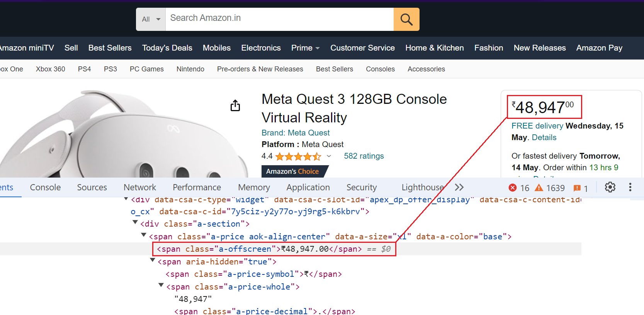The image size is (644, 315).
Task: Click the red errors count icon
Action: pyautogui.click(x=513, y=188)
